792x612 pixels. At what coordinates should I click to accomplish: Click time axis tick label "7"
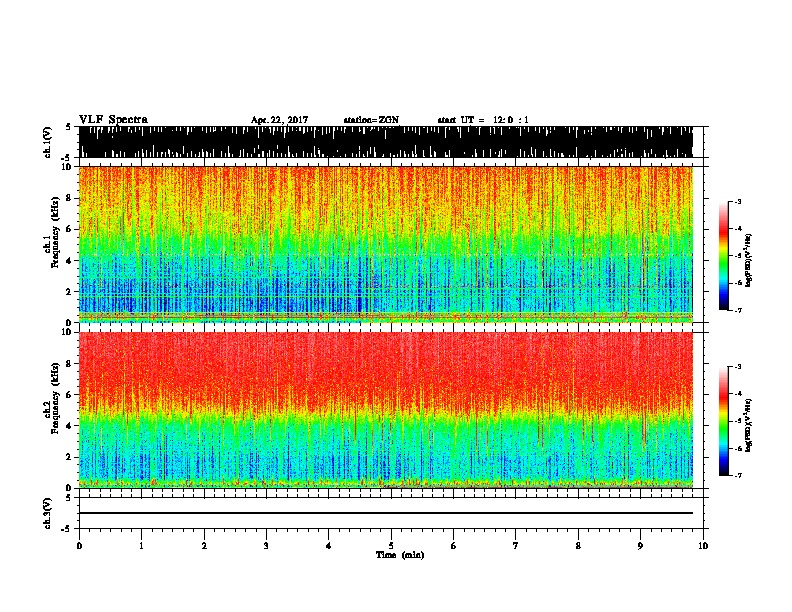pyautogui.click(x=516, y=546)
